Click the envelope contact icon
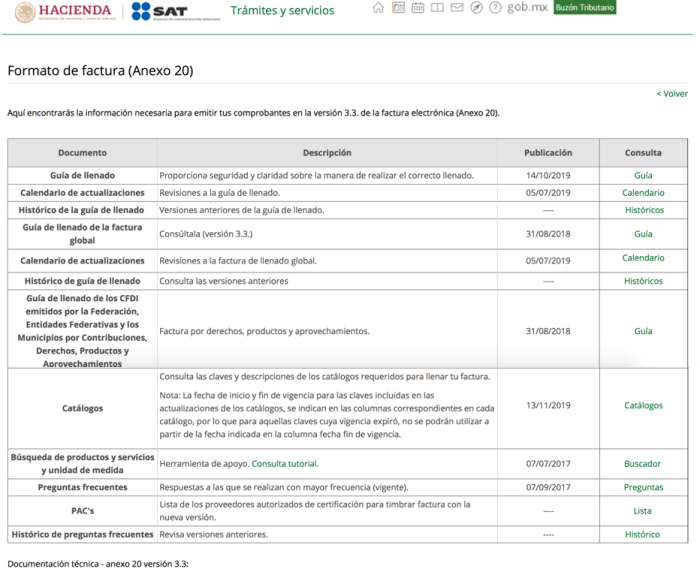 pos(457,9)
